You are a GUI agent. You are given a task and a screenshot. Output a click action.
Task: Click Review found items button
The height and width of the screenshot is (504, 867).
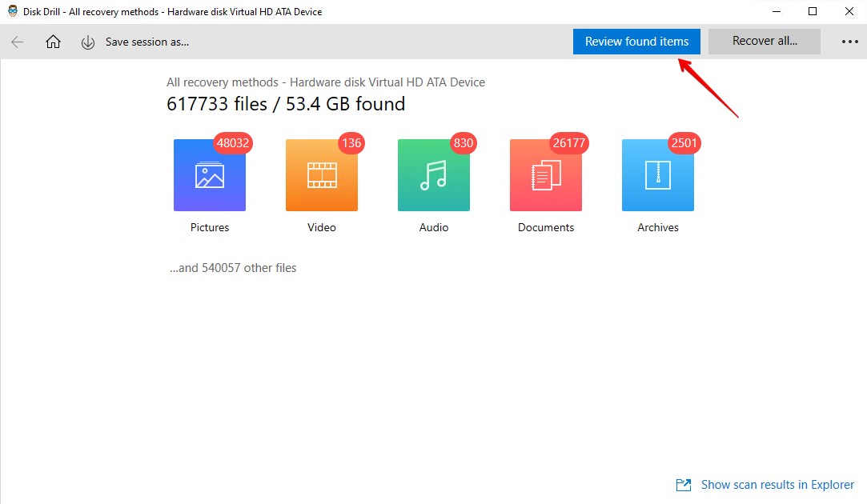click(x=636, y=42)
